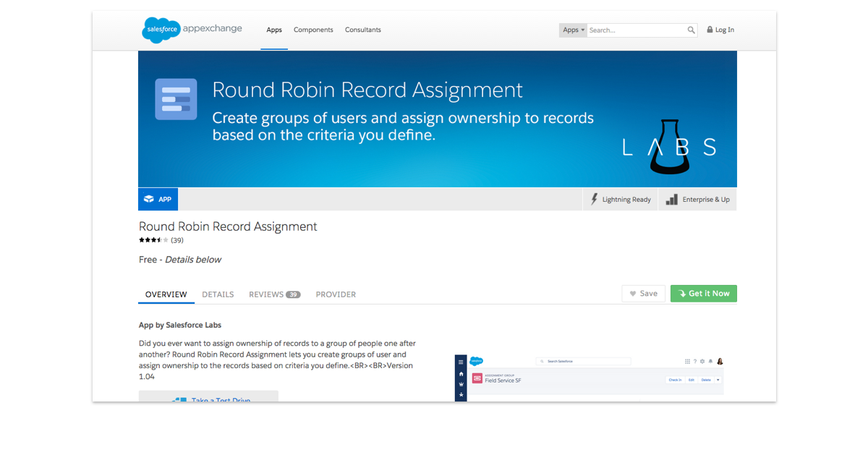Click the Salesforce Labs flask logo

click(x=668, y=147)
